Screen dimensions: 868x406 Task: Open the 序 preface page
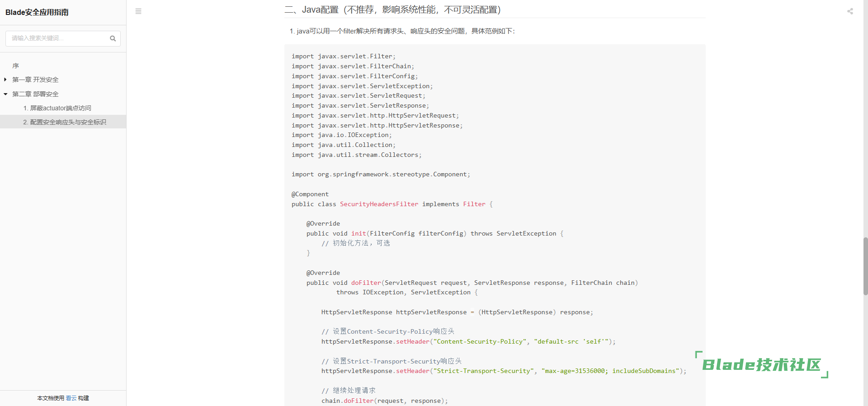15,66
